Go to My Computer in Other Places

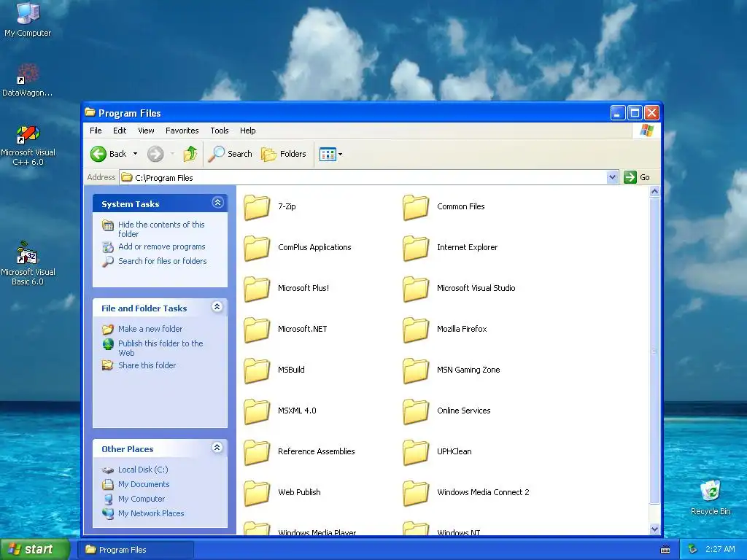(142, 499)
